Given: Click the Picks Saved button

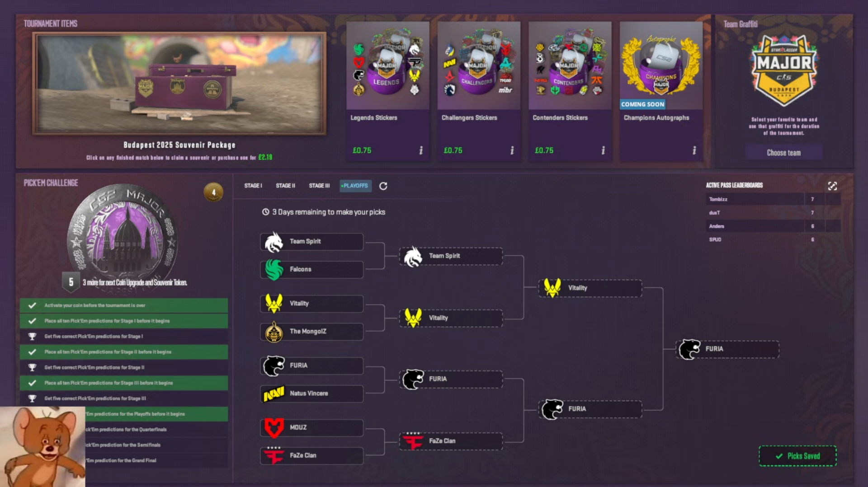Looking at the screenshot, I should tap(797, 456).
